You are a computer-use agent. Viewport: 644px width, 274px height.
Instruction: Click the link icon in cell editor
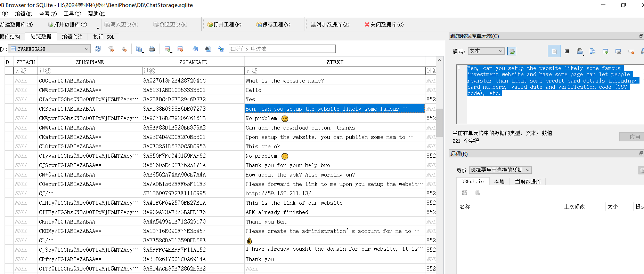(x=618, y=52)
